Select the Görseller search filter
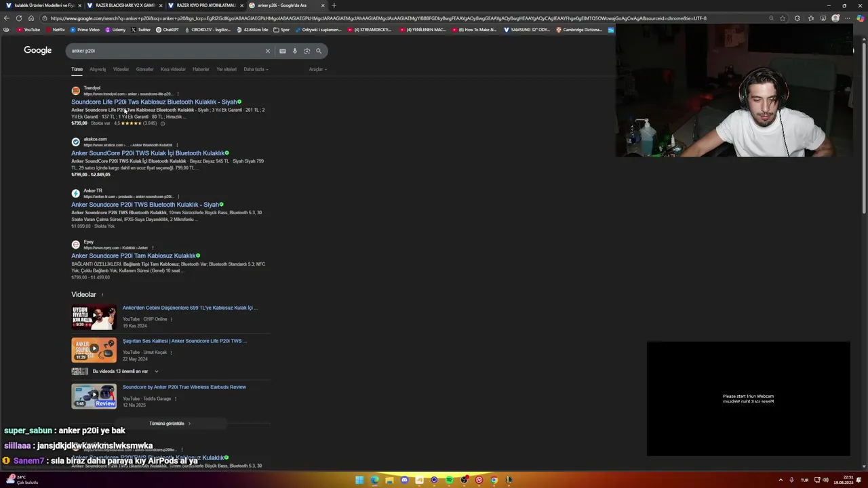Viewport: 868px width, 488px height. pos(144,69)
